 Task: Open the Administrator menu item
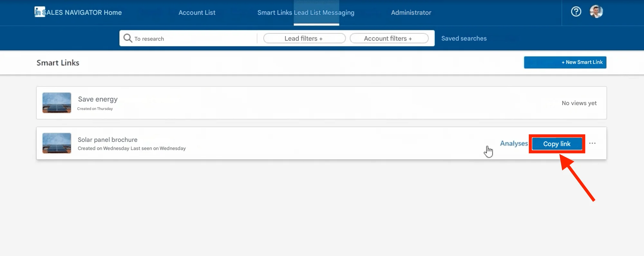point(411,13)
